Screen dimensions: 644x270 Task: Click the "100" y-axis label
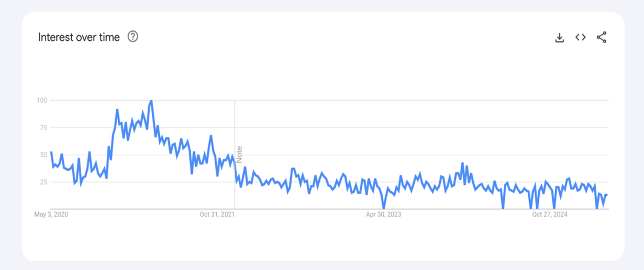pos(42,100)
